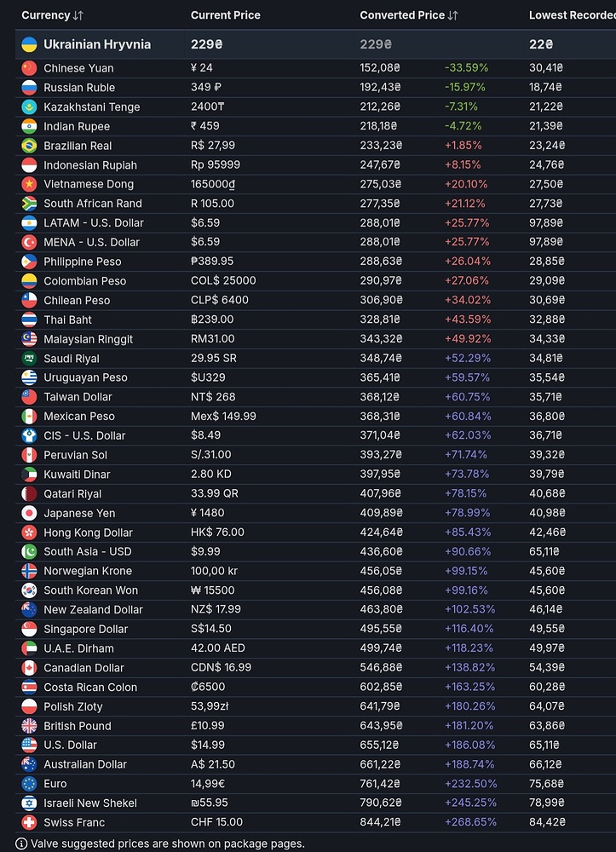Select the Russian Ruble row
The image size is (616, 852).
coord(79,88)
